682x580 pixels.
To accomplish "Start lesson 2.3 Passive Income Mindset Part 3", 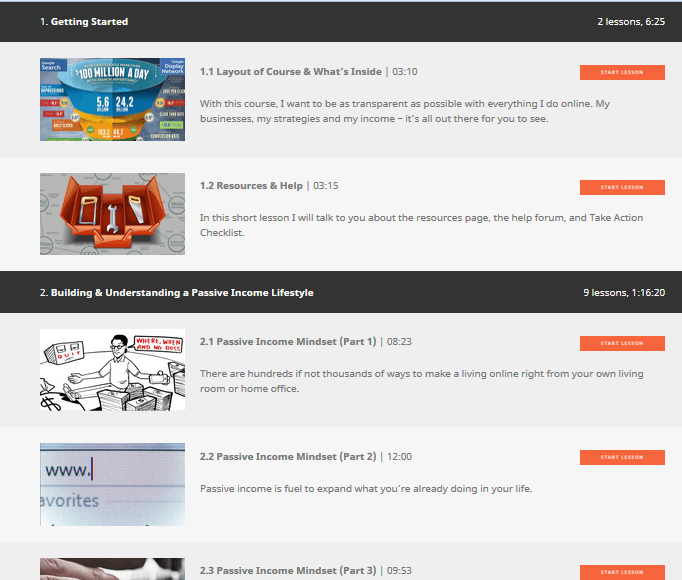I will pos(622,572).
